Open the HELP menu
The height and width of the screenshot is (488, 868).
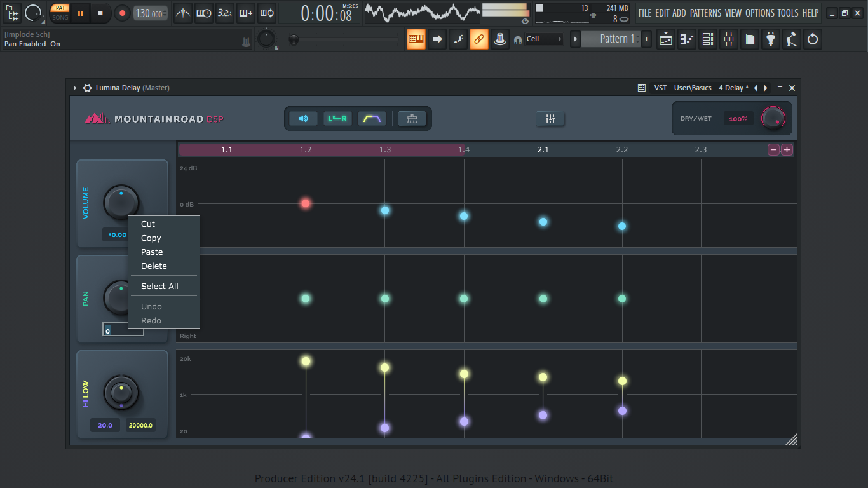click(x=810, y=13)
